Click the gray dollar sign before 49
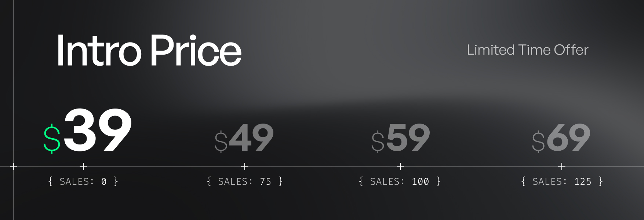Image resolution: width=644 pixels, height=220 pixels. (221, 142)
